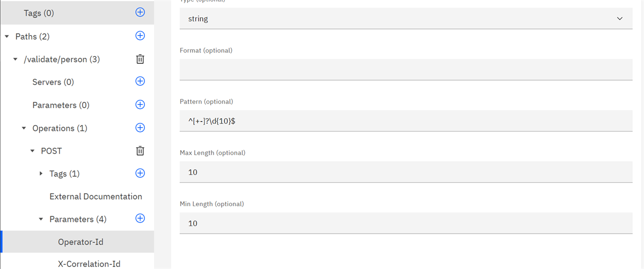Add a new tag with plus icon
This screenshot has width=644, height=269.
point(140,13)
